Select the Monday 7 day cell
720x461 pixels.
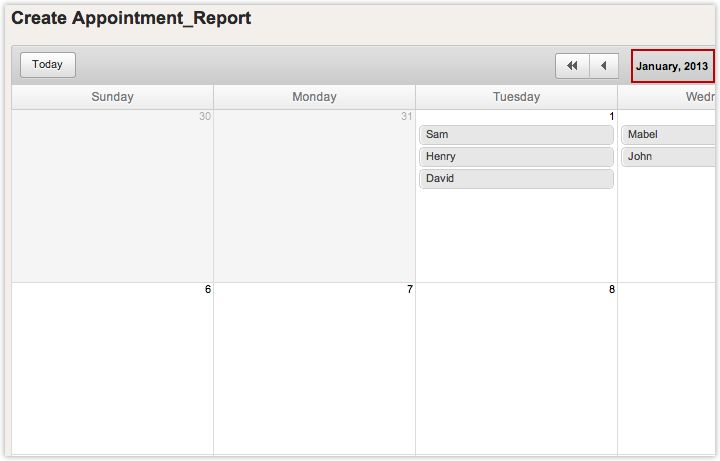tap(314, 370)
